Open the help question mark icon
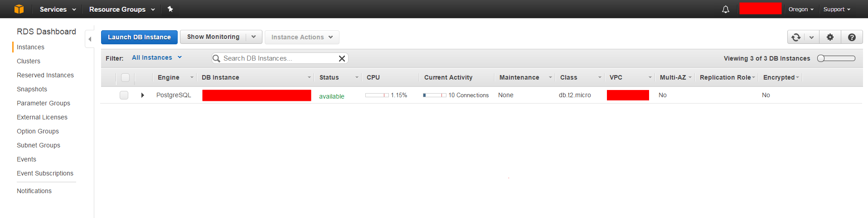This screenshot has width=868, height=218. point(852,37)
